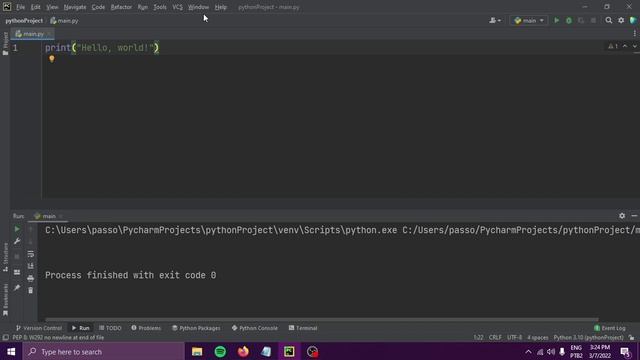
Task: Open the Run menu
Action: (x=142, y=7)
